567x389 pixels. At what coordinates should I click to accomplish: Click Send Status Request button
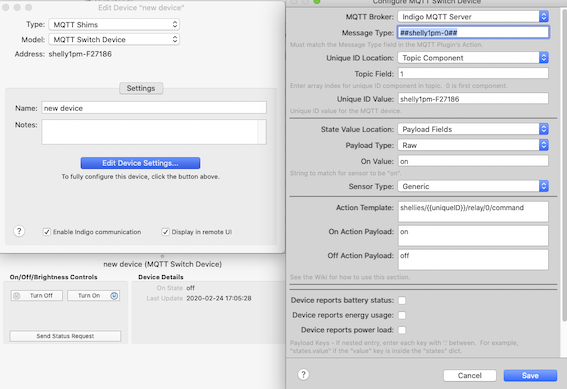[x=65, y=336]
